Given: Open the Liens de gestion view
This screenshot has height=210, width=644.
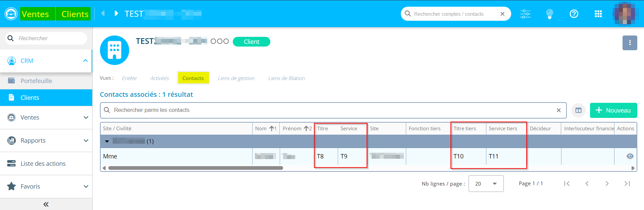Looking at the screenshot, I should (236, 78).
